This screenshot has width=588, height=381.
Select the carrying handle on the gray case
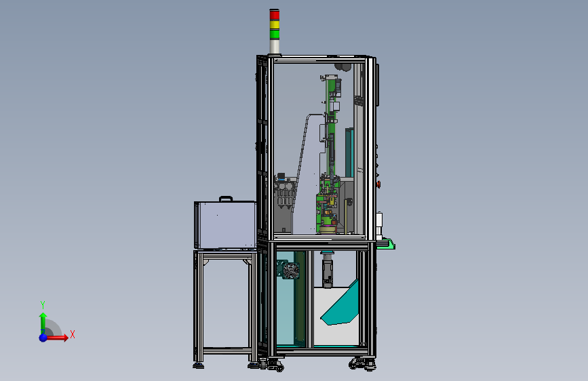click(226, 199)
